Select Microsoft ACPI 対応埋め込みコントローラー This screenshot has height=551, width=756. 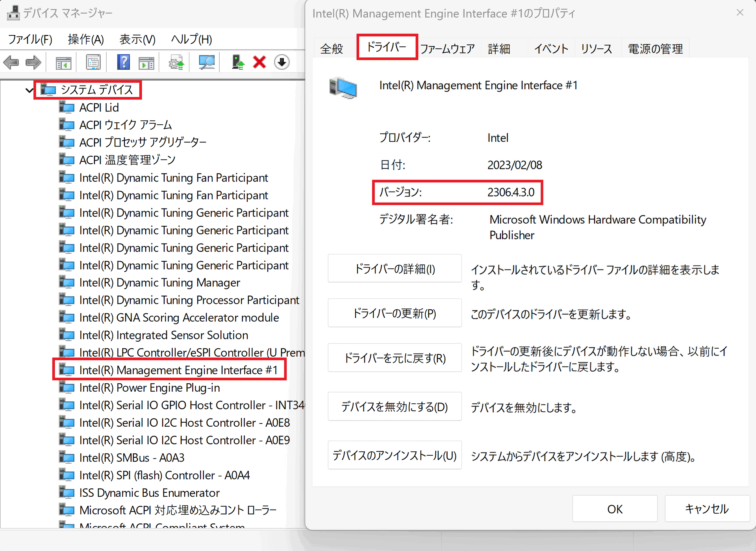(178, 510)
